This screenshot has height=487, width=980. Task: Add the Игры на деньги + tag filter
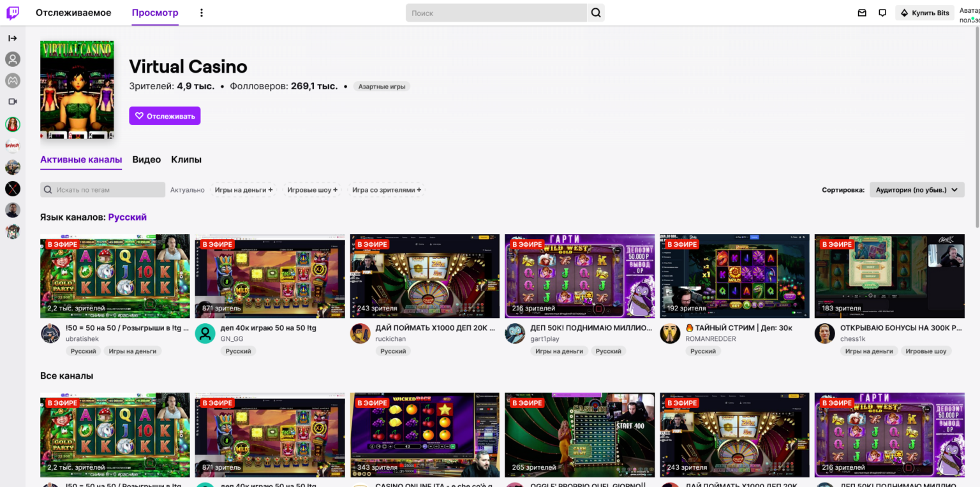point(244,190)
